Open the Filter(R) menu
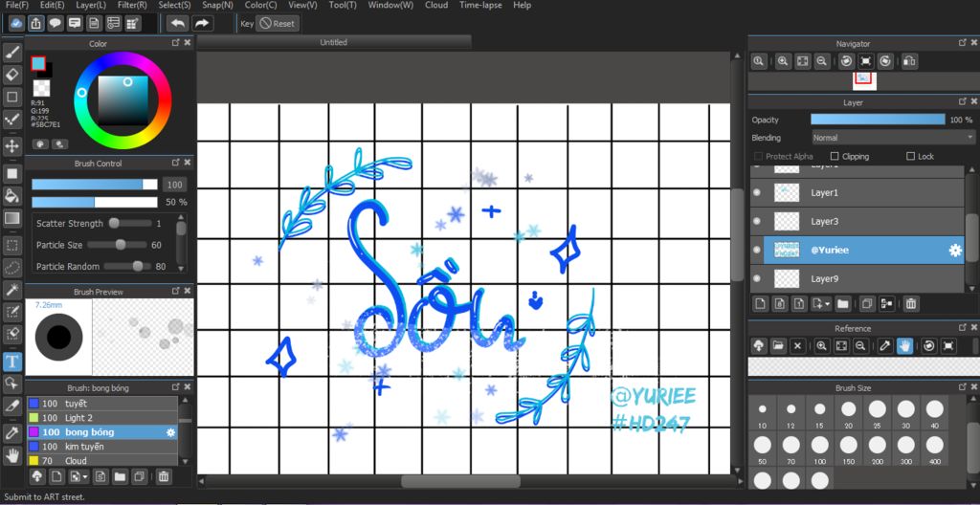980x505 pixels. (x=132, y=5)
